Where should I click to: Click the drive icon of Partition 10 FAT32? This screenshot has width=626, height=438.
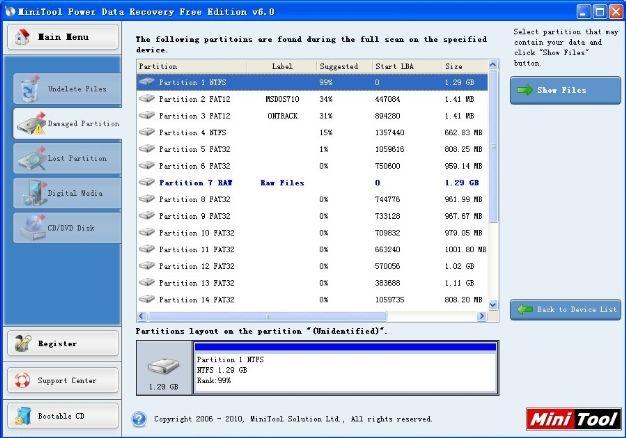click(147, 232)
